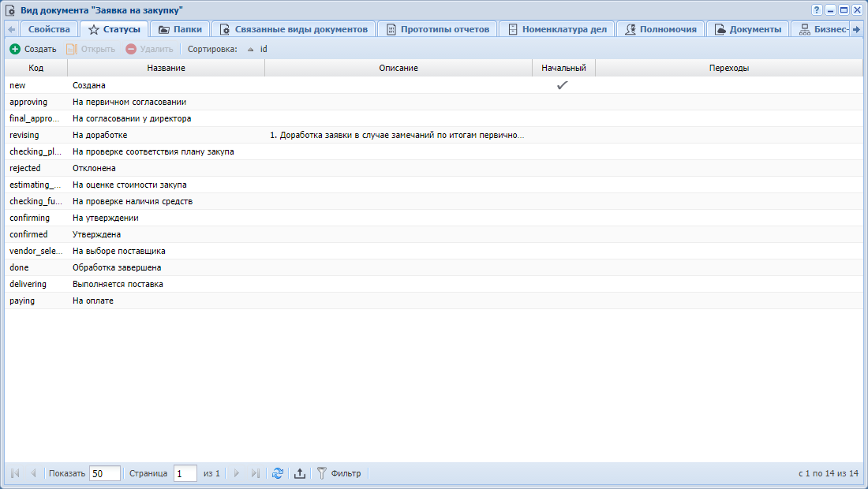The width and height of the screenshot is (868, 489).
Task: Click the page number input field
Action: coord(185,473)
